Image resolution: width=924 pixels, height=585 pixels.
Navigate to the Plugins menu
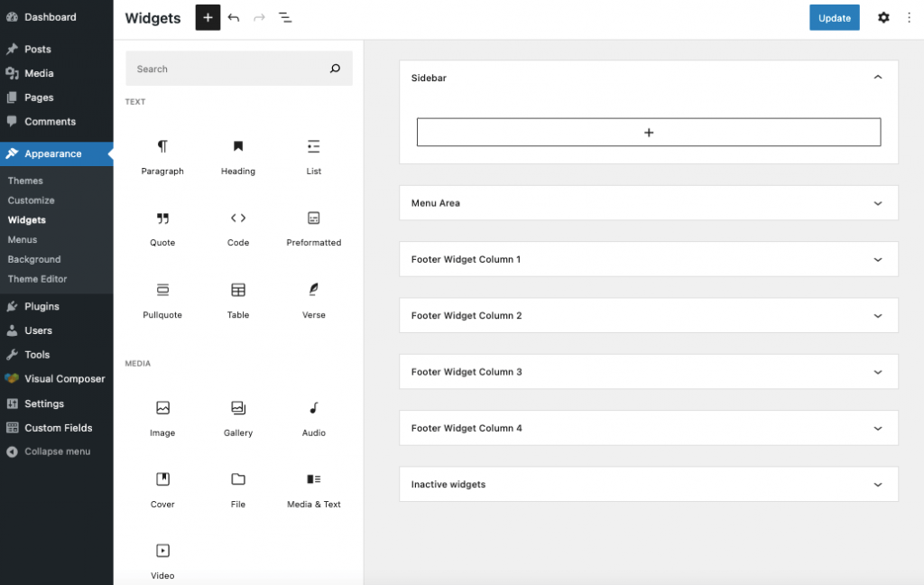[42, 306]
